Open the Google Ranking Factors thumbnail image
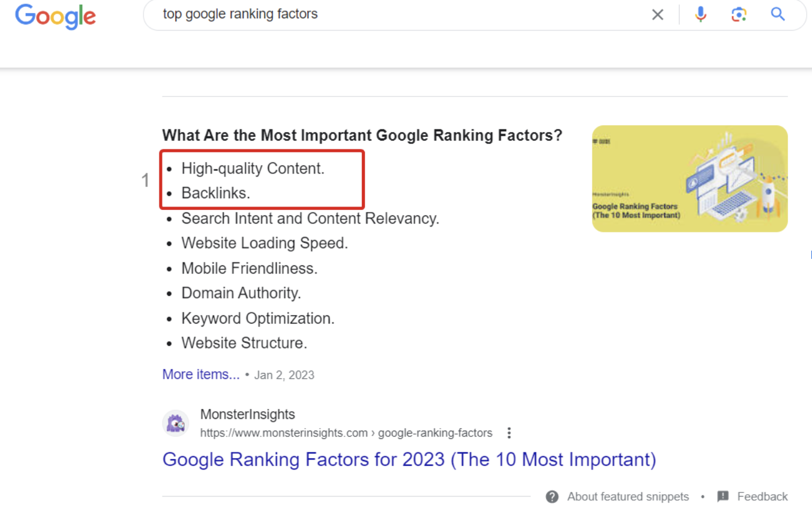Image resolution: width=812 pixels, height=513 pixels. point(690,178)
